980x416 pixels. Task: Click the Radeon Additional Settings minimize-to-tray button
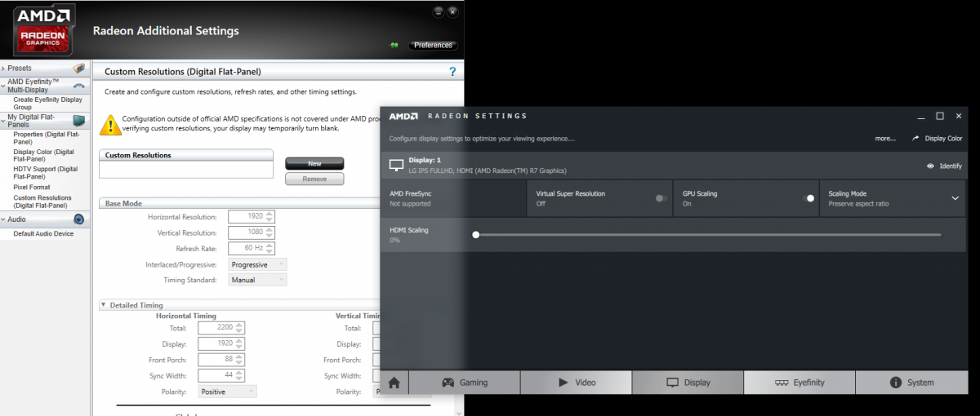click(x=438, y=11)
